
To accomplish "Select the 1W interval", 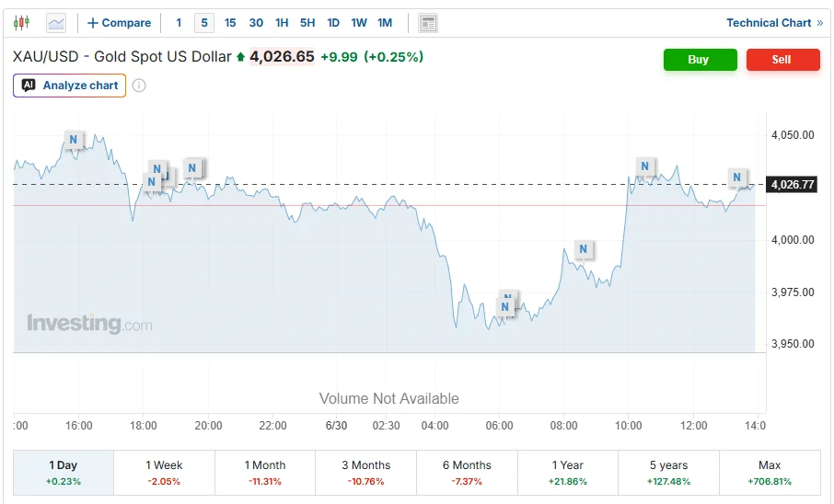I will [x=359, y=23].
